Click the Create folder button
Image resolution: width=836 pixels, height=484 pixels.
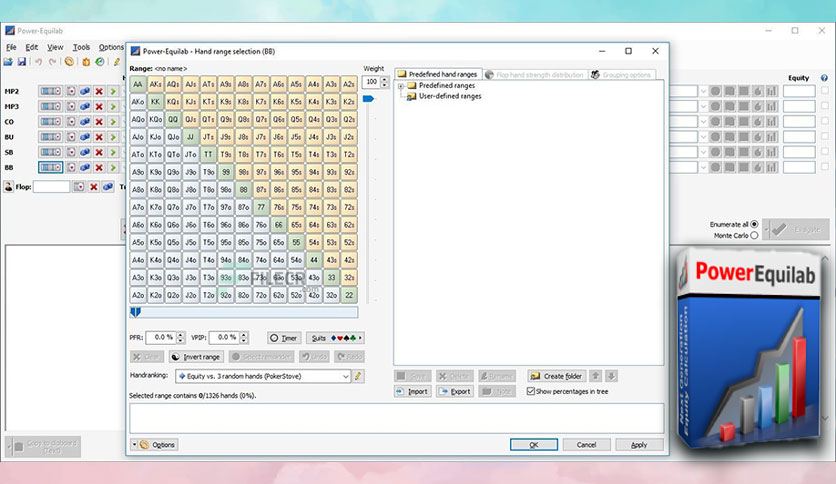point(557,376)
